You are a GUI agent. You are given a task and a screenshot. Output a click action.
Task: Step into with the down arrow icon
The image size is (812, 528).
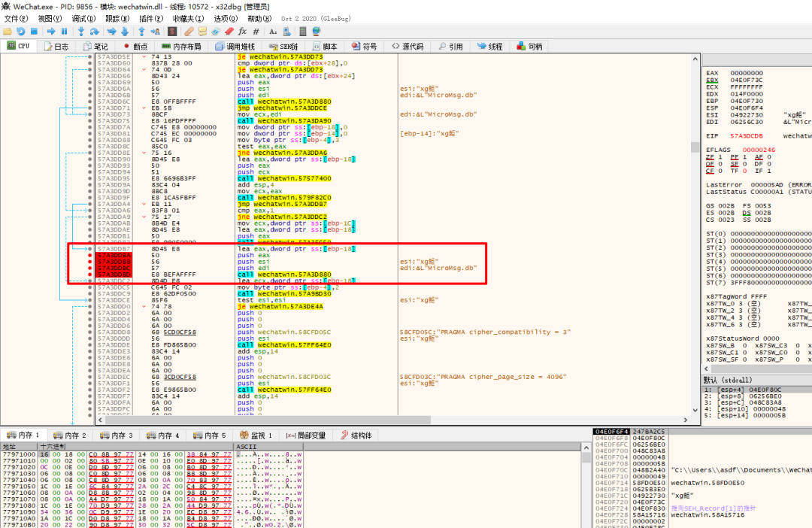click(x=80, y=32)
